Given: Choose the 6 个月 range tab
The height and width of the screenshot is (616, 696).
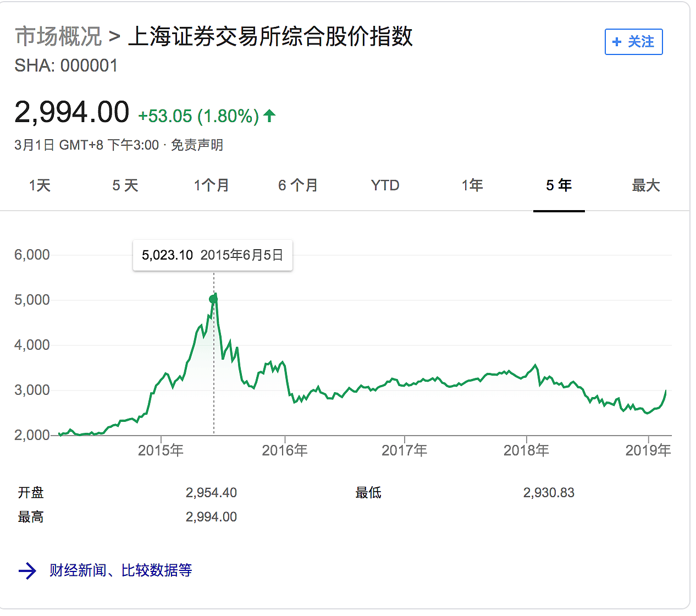Looking at the screenshot, I should click(x=298, y=185).
